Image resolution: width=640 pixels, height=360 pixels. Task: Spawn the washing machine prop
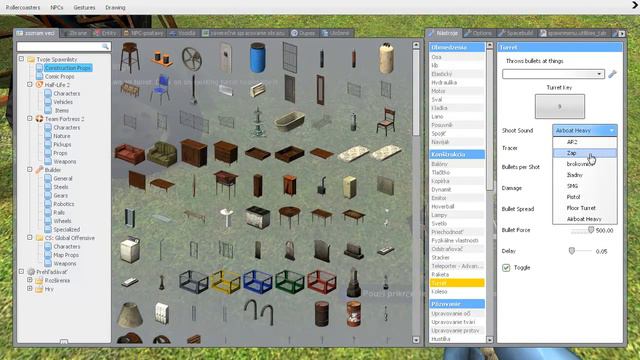point(131,249)
